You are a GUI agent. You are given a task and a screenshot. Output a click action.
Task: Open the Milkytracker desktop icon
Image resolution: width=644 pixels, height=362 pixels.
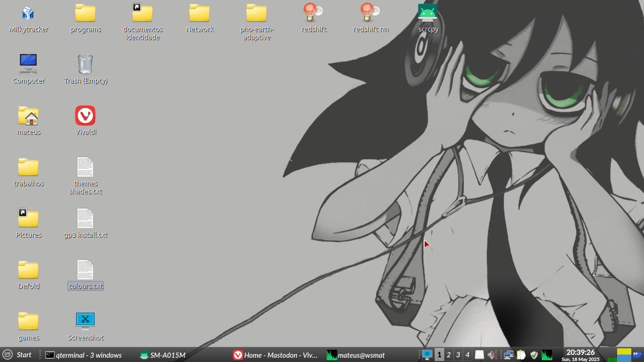pyautogui.click(x=28, y=13)
